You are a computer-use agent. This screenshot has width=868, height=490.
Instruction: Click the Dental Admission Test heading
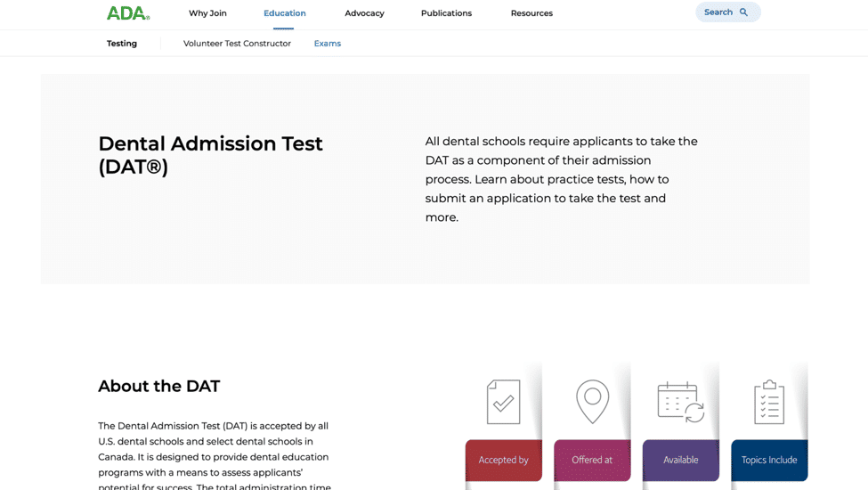click(x=210, y=155)
